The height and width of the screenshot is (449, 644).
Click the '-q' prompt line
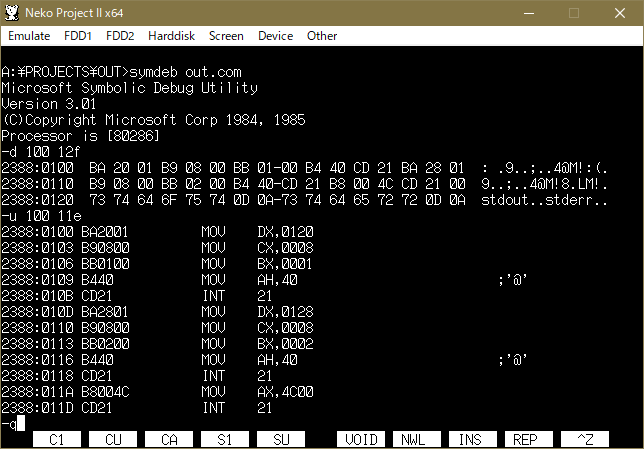coord(13,424)
